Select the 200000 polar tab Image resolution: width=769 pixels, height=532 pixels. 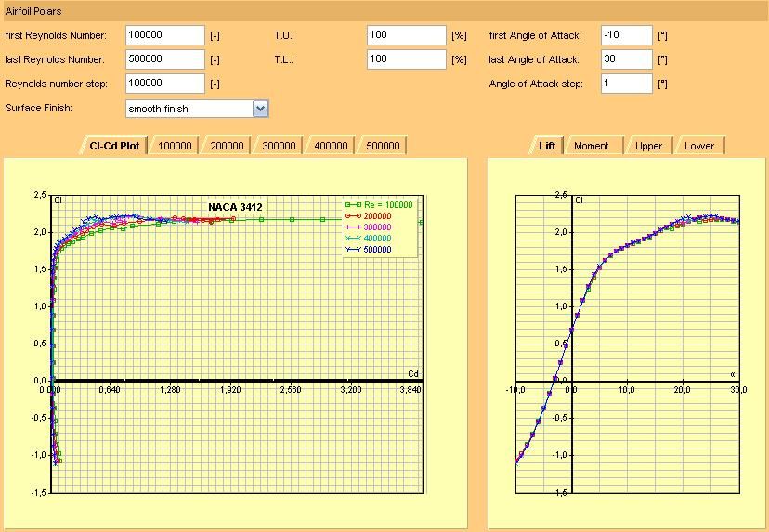point(227,146)
